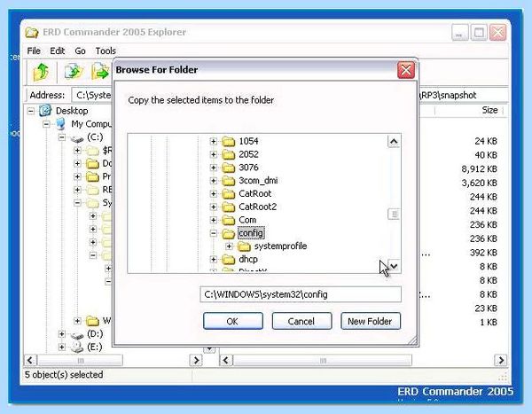Expand the (E:) drive node

[x=61, y=348]
